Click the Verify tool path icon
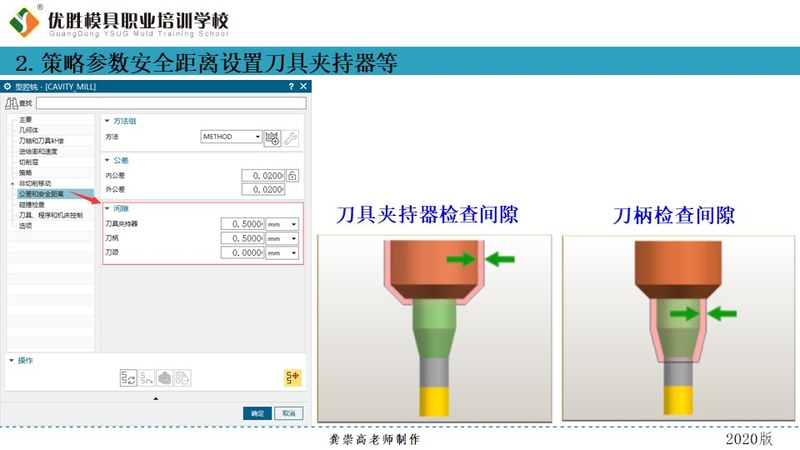The height and width of the screenshot is (450, 800). 164,378
